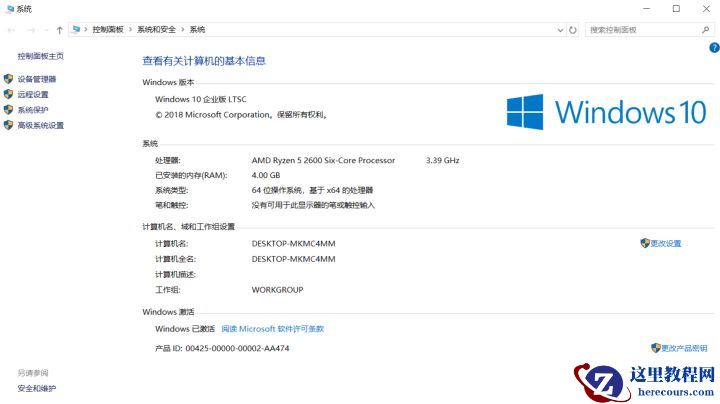
Task: Click shield icon next to 更改产品密钥
Action: pyautogui.click(x=656, y=348)
